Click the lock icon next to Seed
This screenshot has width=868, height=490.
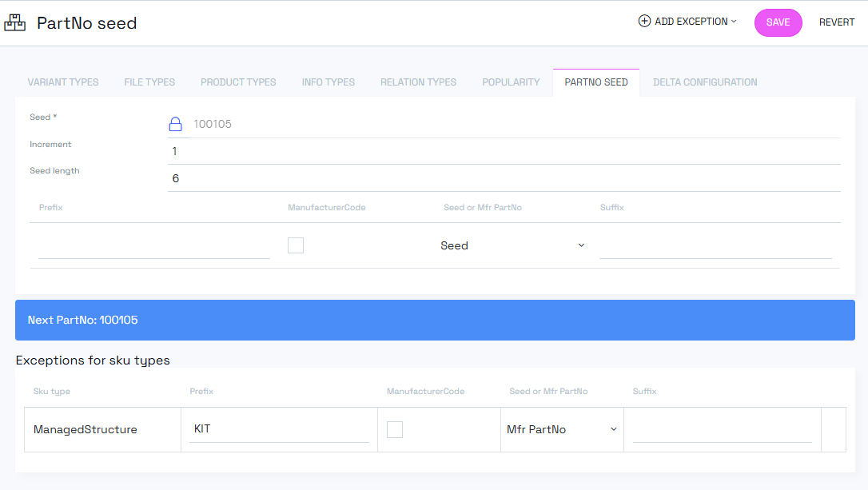[176, 124]
